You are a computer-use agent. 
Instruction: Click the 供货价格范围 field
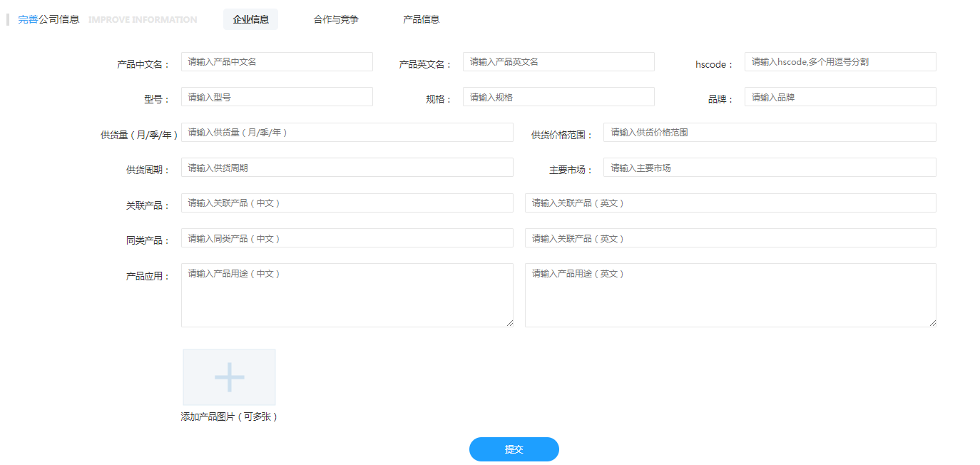pyautogui.click(x=769, y=133)
